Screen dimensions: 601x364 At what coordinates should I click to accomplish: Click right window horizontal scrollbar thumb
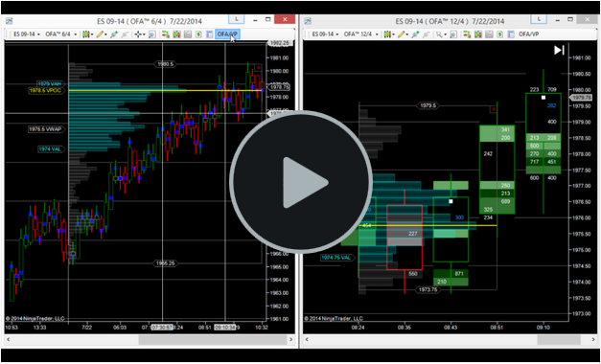[559, 339]
